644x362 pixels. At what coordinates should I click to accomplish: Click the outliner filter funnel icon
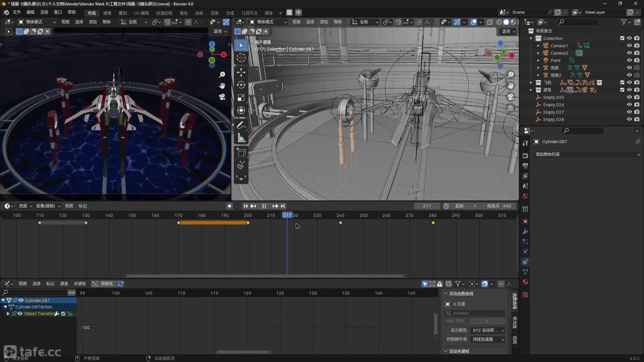626,22
